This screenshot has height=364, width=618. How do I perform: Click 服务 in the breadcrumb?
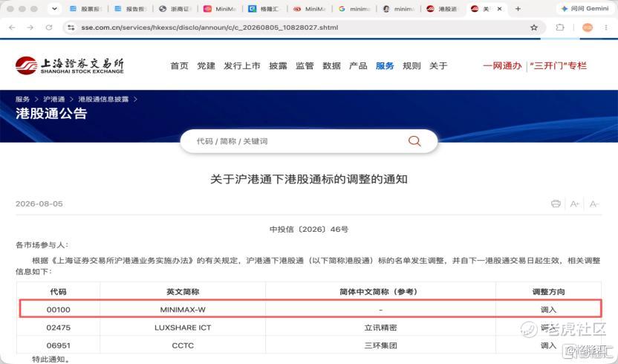(x=22, y=99)
